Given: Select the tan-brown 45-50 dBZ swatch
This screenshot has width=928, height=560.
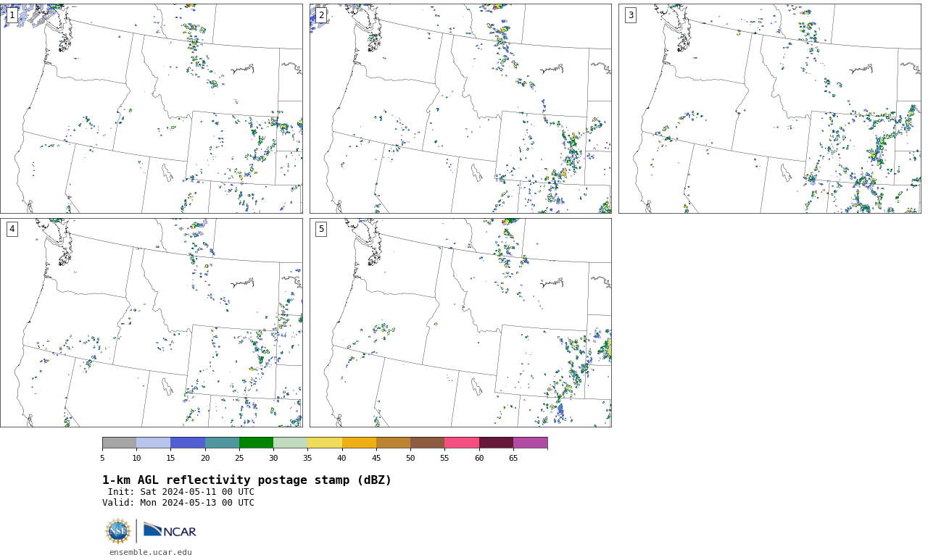Looking at the screenshot, I should click(393, 443).
